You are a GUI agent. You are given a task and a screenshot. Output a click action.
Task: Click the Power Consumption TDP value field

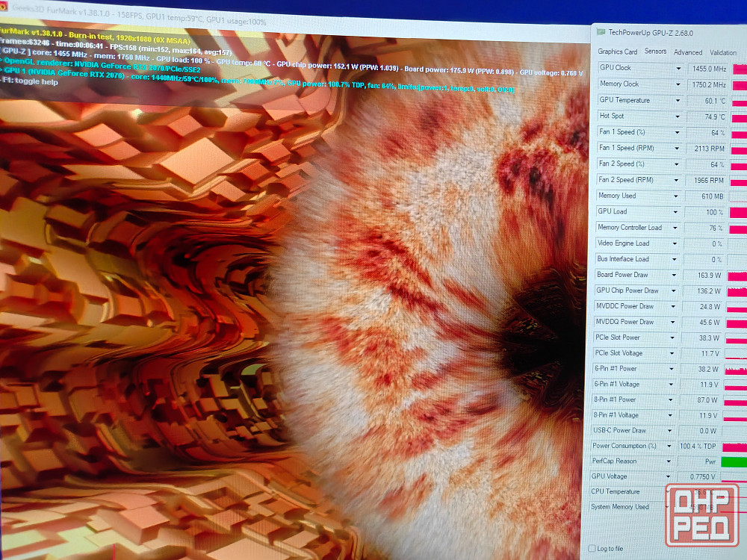point(696,447)
